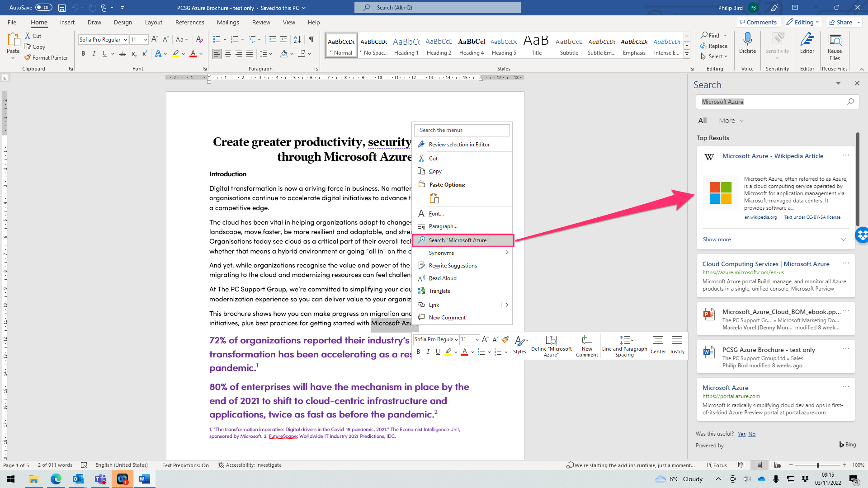Click the Underline formatting icon
Screen dimensions: 868x488
pos(104,54)
